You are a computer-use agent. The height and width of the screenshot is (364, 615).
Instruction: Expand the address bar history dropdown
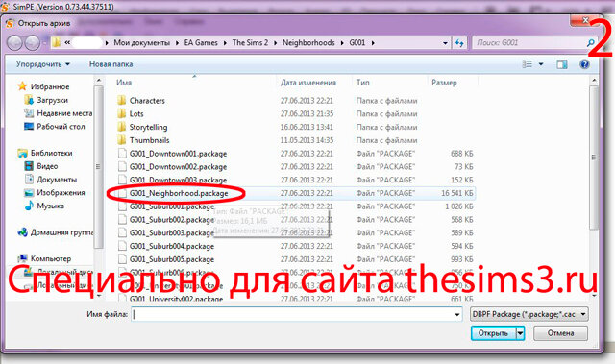pyautogui.click(x=445, y=43)
